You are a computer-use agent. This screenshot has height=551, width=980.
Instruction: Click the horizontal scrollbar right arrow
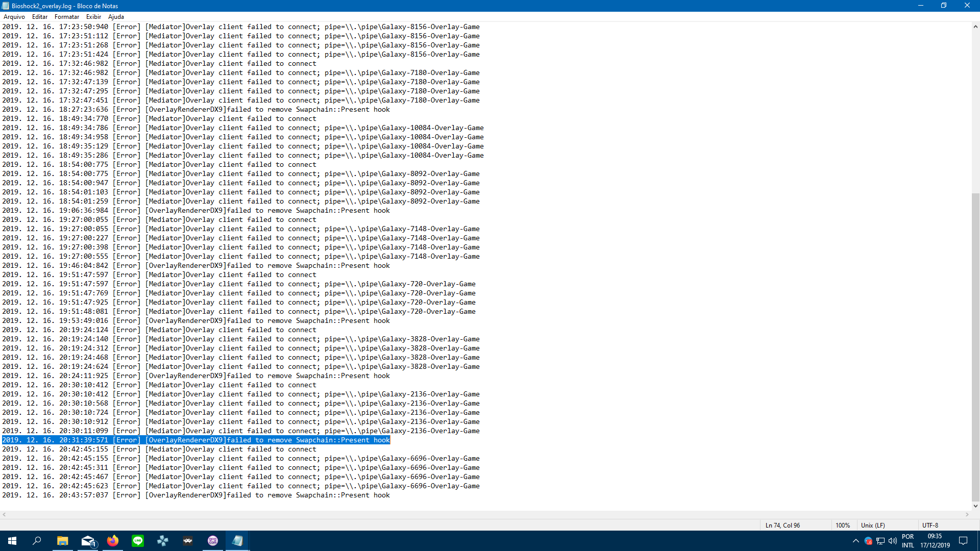[x=967, y=515]
